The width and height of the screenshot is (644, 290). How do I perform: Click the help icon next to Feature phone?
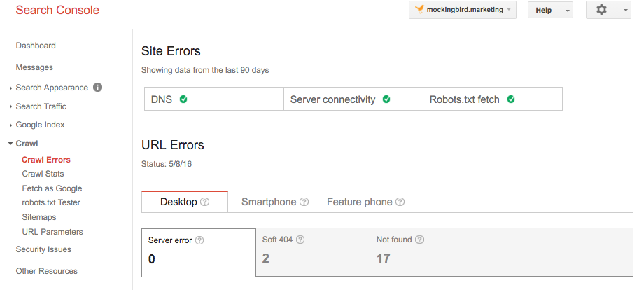tap(400, 202)
